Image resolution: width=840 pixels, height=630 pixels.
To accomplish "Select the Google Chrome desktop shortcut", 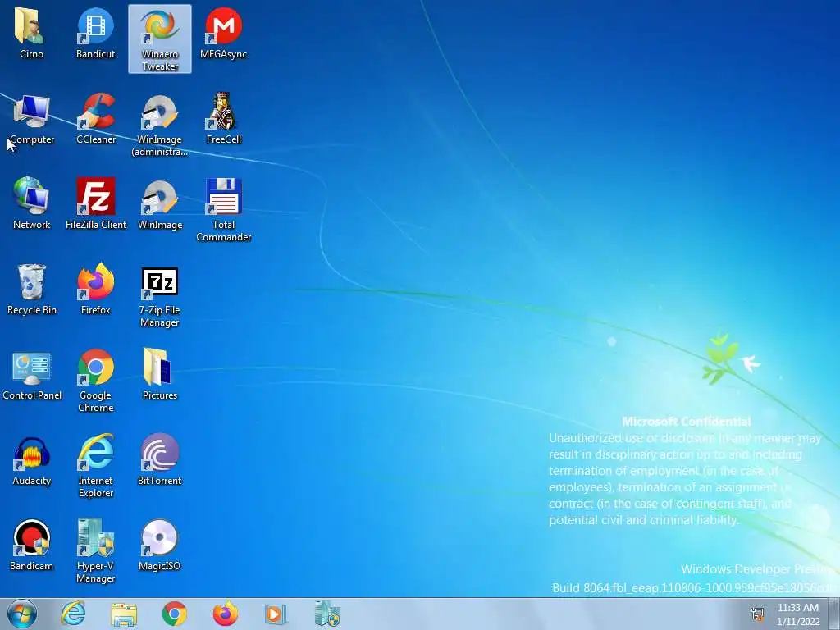I will [x=96, y=381].
